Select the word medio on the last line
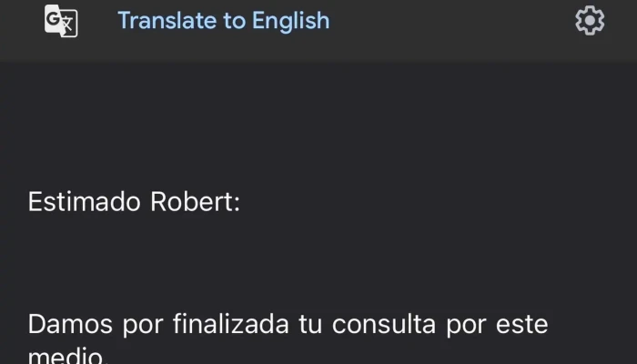Screen dimensions: 637x364 (x=65, y=356)
